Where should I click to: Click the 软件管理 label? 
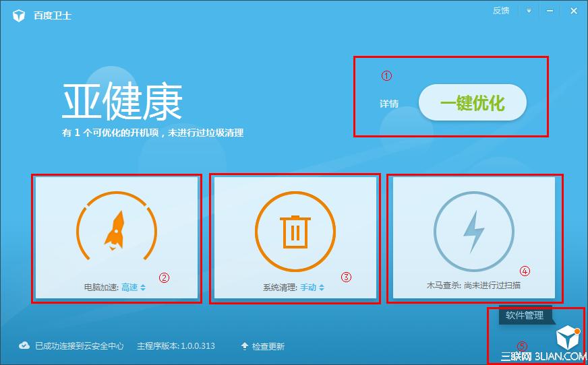point(525,314)
